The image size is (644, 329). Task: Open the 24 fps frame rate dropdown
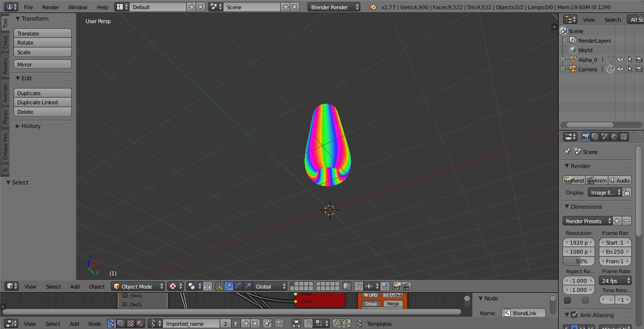615,281
